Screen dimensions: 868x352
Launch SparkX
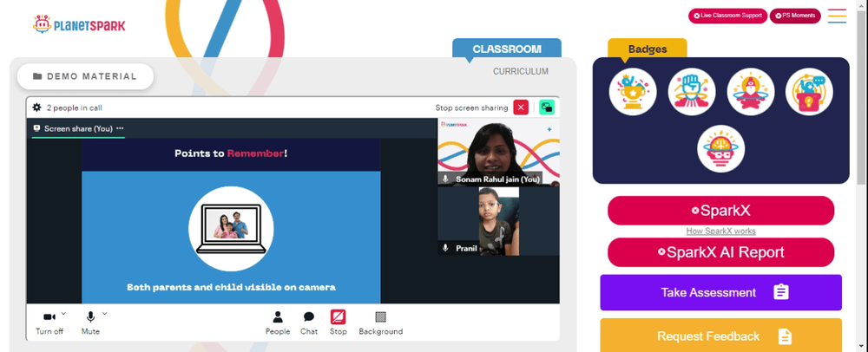coord(720,211)
